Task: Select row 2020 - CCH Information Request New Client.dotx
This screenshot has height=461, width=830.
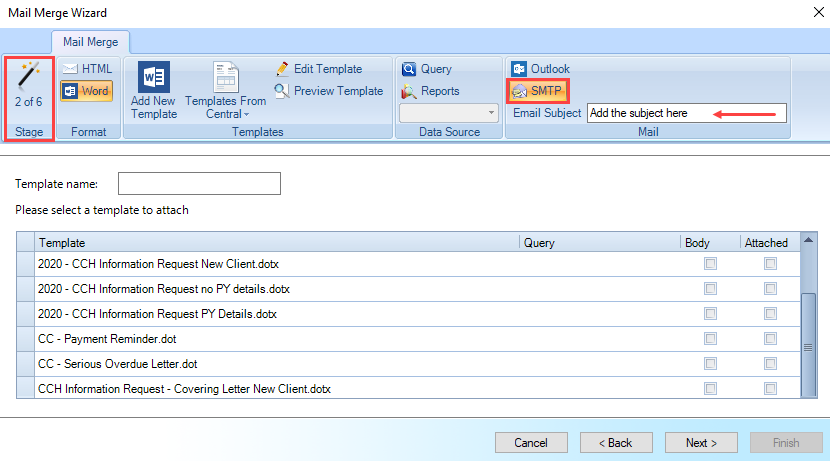Action: (x=408, y=264)
